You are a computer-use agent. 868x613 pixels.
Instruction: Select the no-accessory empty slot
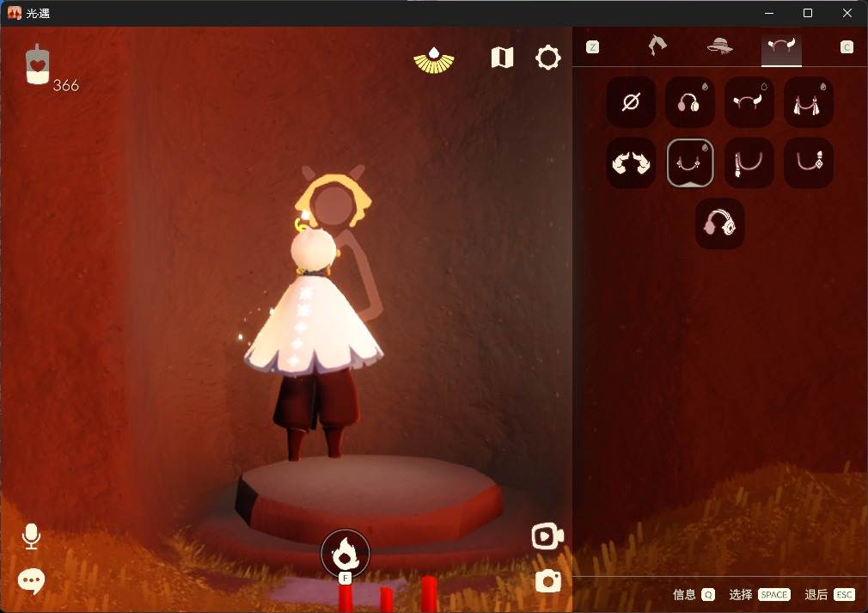631,102
